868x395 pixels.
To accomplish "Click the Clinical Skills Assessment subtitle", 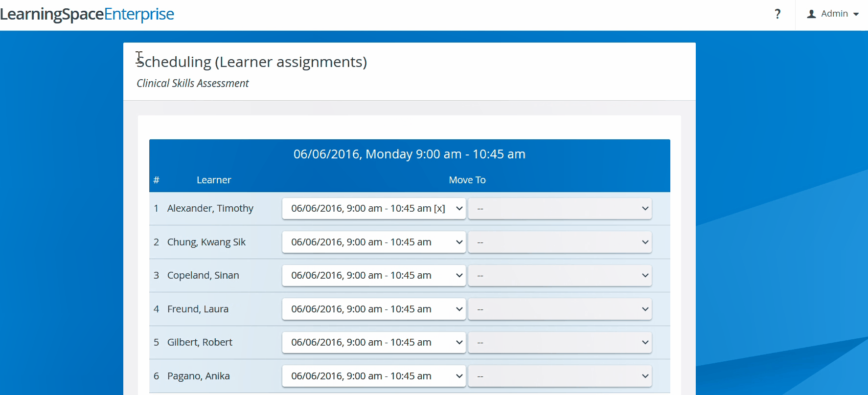I will pyautogui.click(x=193, y=84).
